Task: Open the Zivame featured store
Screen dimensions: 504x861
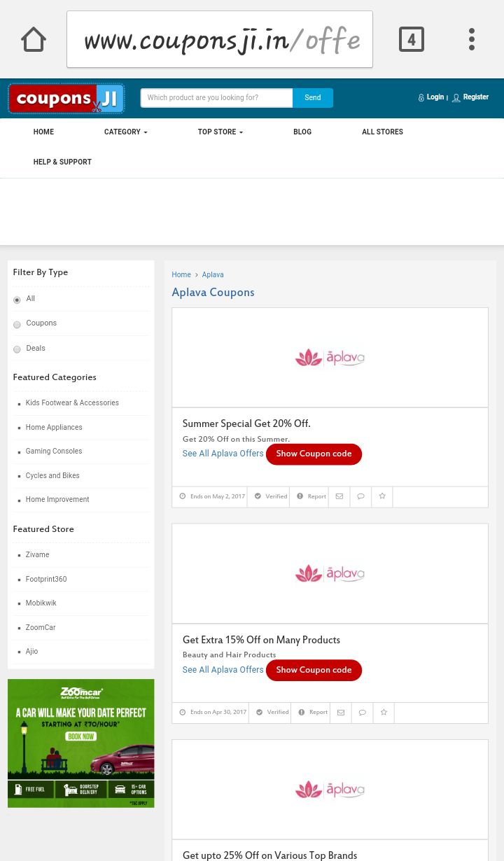Action: [37, 555]
